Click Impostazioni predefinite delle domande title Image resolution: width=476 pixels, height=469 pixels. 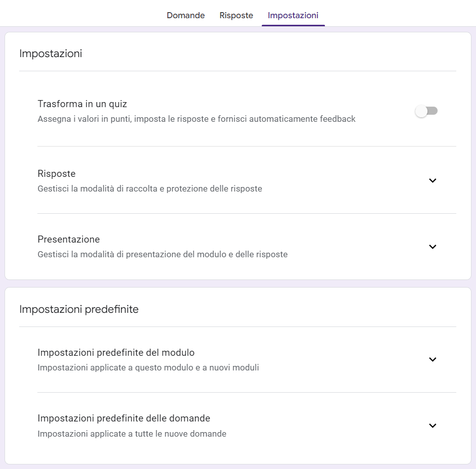[124, 418]
